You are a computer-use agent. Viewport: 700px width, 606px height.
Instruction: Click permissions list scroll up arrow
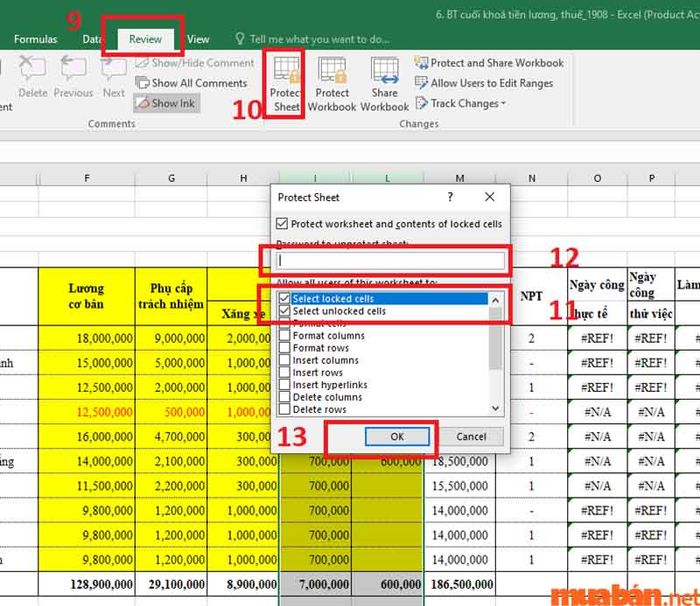[x=496, y=300]
